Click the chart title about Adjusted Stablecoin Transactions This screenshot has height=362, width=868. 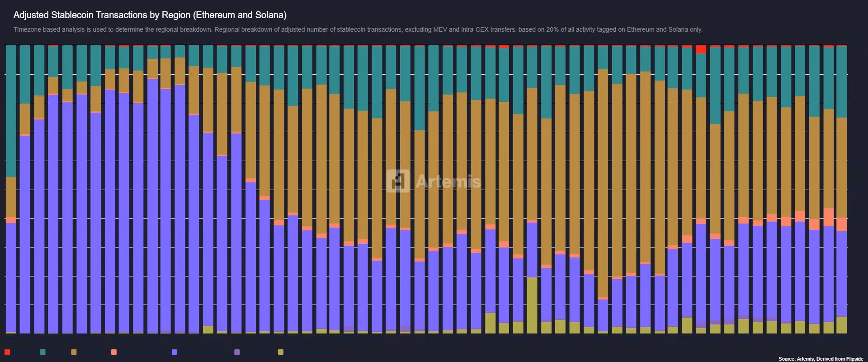coord(150,15)
